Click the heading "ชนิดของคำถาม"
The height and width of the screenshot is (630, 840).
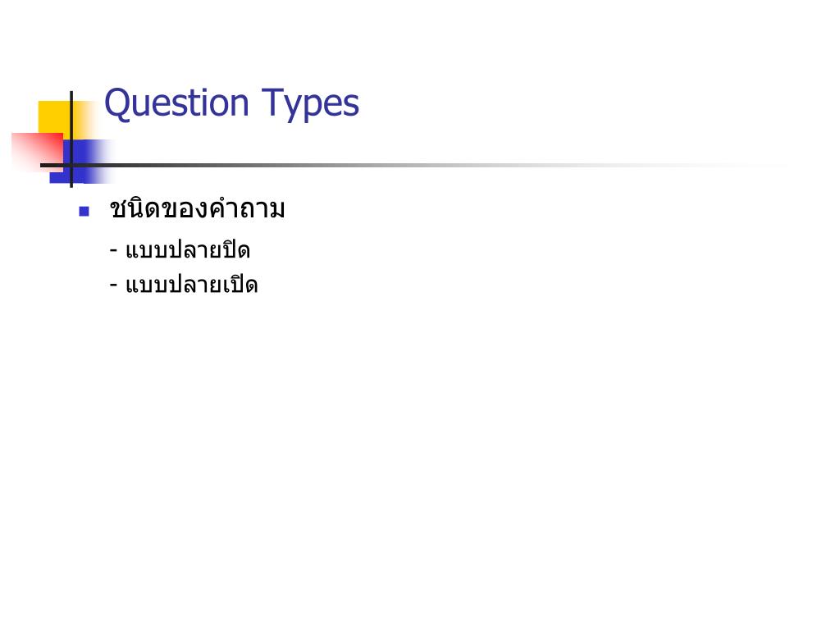point(197,209)
